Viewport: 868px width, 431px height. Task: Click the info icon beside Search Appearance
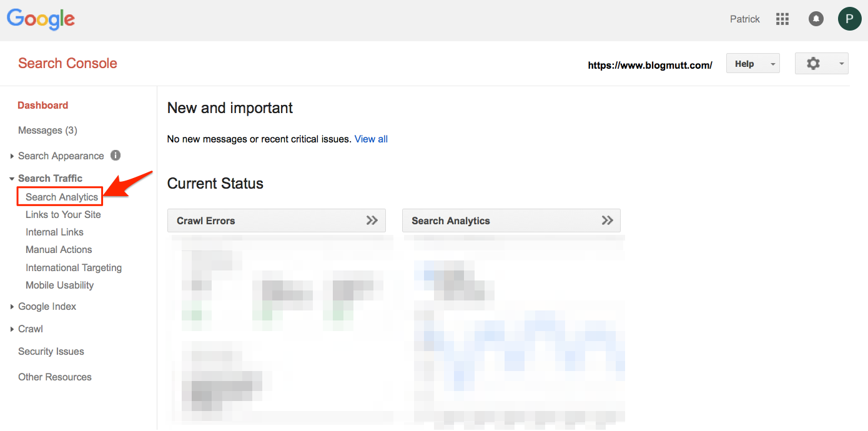point(116,156)
